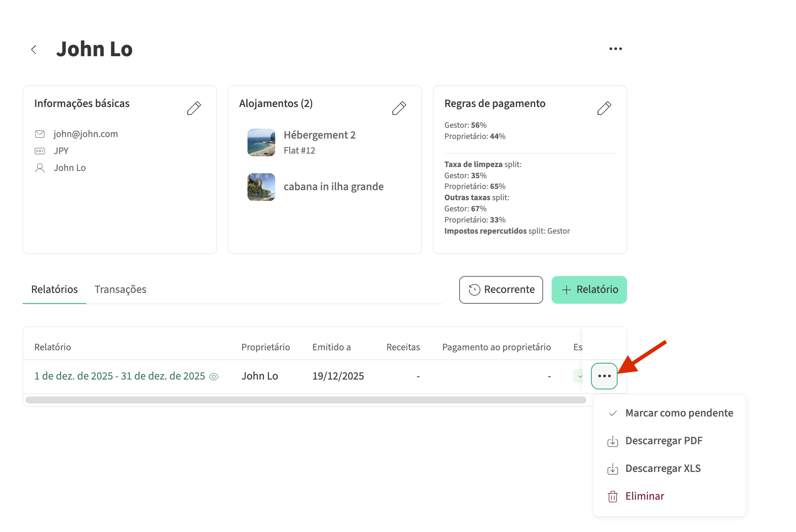Click Eliminar to delete the report
Image resolution: width=796 pixels, height=532 pixels.
click(645, 496)
